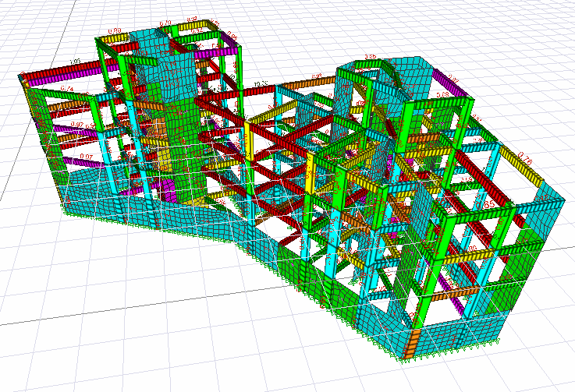This screenshot has height=392, width=575.
Task: Pick the orange column segment at front corner
Action: (415, 340)
